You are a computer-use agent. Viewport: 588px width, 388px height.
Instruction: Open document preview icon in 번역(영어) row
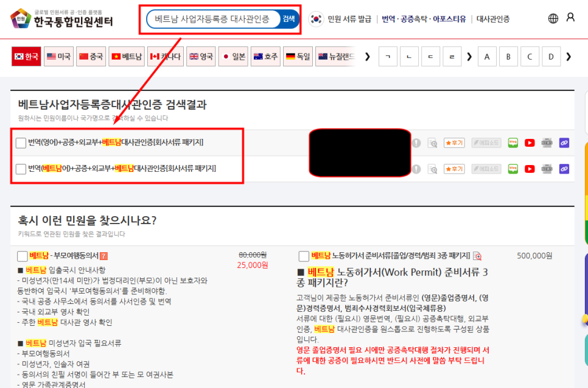(x=432, y=143)
